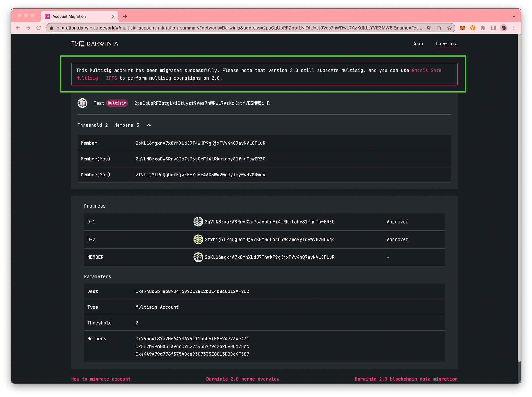Copy the multisig address with copy icon
The width and height of the screenshot is (532, 397).
[268, 103]
